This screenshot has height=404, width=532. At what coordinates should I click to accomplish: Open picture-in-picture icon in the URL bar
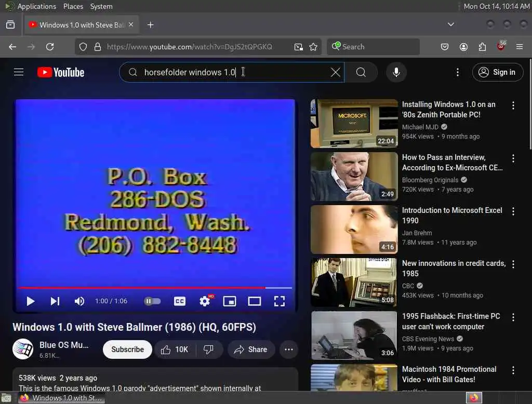(299, 46)
